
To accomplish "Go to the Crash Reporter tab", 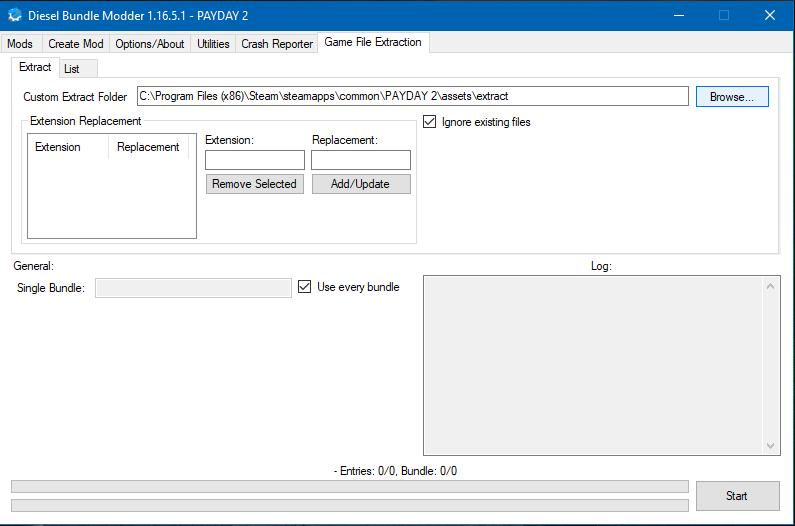I will [x=277, y=44].
